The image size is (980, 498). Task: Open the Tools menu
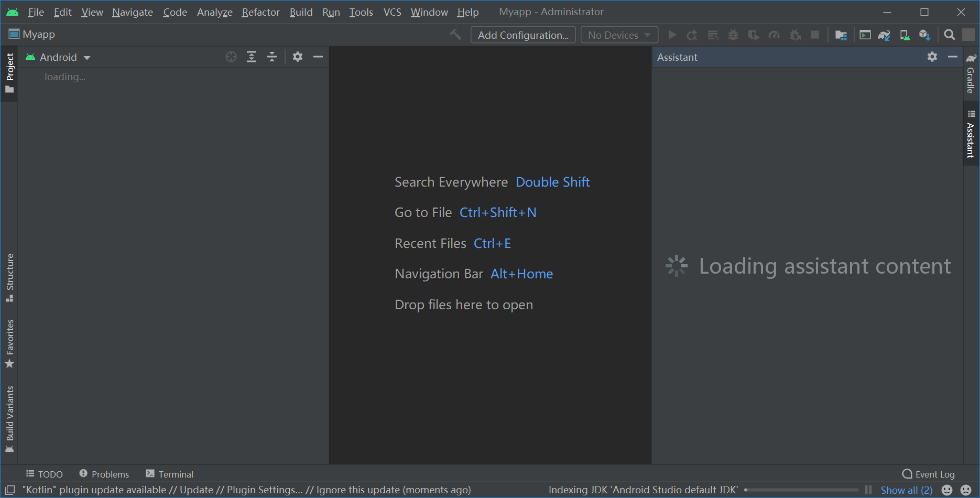tap(362, 12)
